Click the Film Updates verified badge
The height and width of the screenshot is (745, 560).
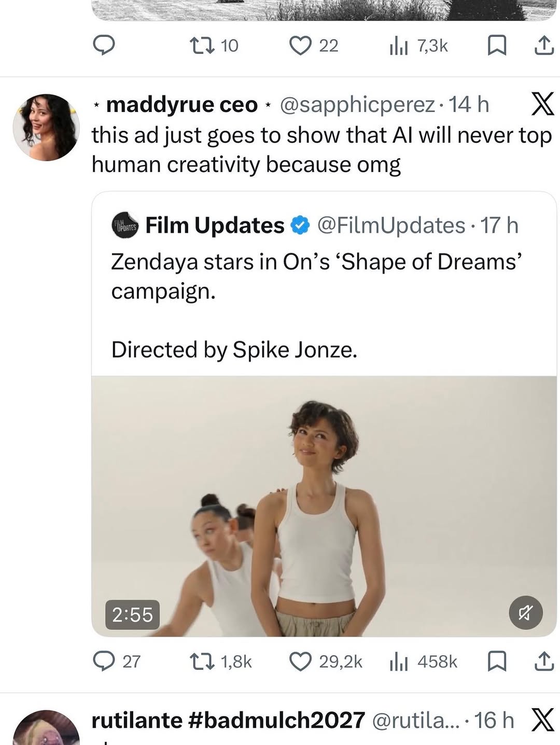point(300,225)
